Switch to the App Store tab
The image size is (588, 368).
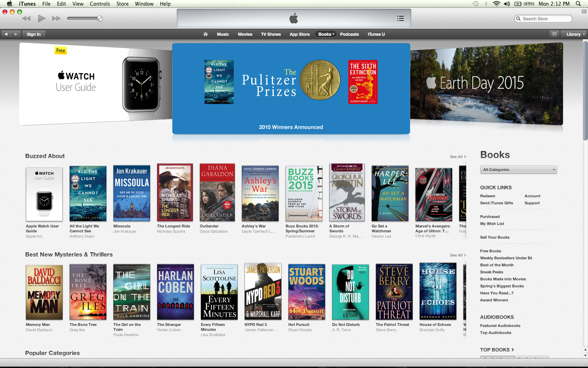pos(300,34)
